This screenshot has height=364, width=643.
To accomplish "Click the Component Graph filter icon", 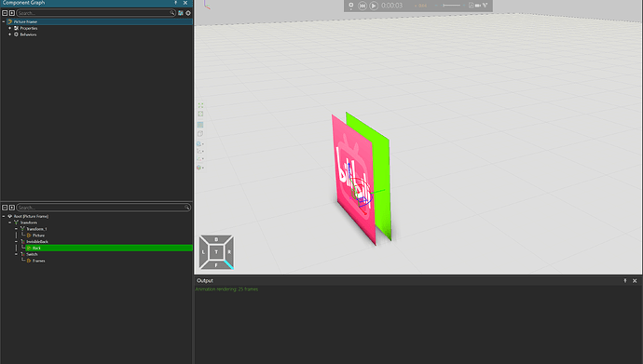I will (x=181, y=13).
